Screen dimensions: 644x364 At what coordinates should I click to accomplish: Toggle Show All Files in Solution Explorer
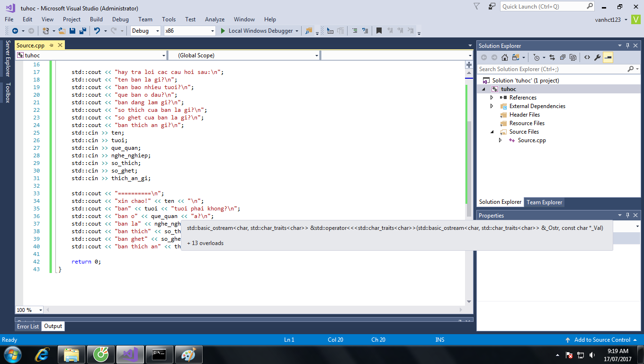[573, 57]
